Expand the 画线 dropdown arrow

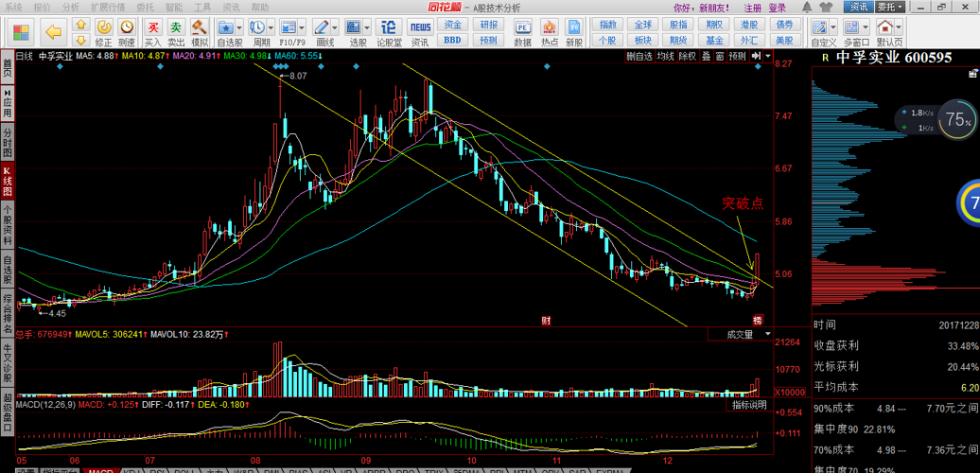(x=335, y=27)
